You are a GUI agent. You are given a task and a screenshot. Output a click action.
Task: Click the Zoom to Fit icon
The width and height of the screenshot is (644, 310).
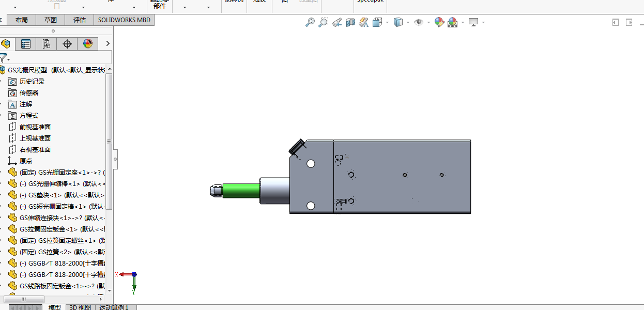tap(310, 22)
